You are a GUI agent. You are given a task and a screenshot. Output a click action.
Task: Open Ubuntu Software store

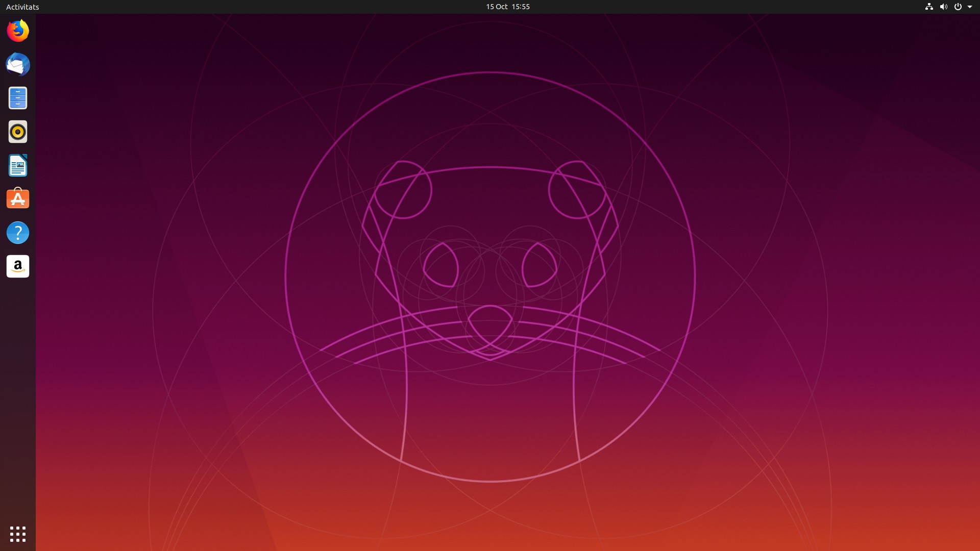(18, 198)
